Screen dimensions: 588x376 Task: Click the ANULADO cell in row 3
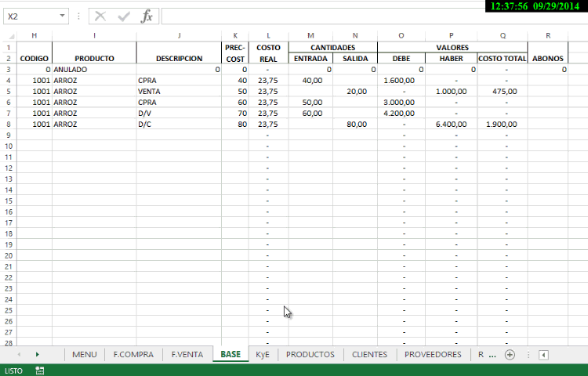[x=94, y=70]
